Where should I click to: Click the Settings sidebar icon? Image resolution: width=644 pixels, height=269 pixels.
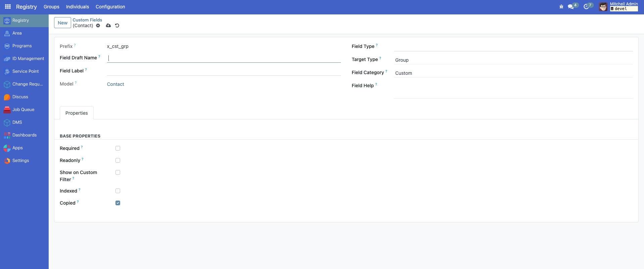click(x=7, y=161)
